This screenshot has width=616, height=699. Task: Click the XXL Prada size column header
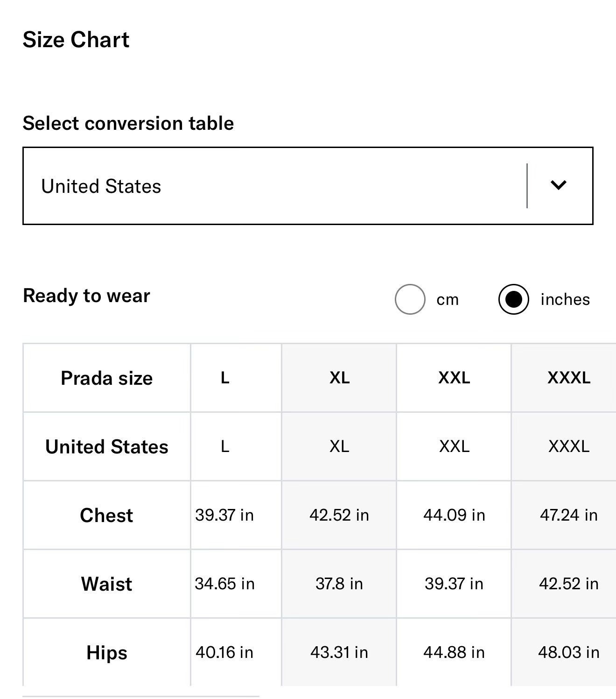pyautogui.click(x=454, y=378)
